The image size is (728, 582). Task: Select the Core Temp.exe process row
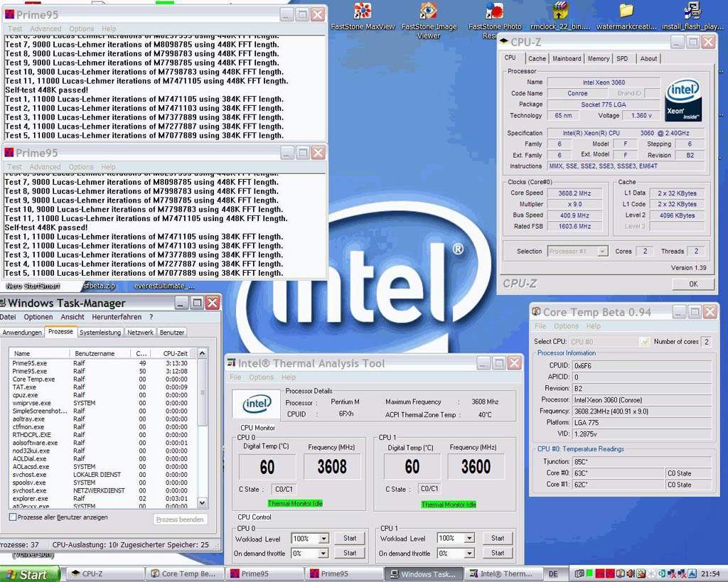coord(103,379)
